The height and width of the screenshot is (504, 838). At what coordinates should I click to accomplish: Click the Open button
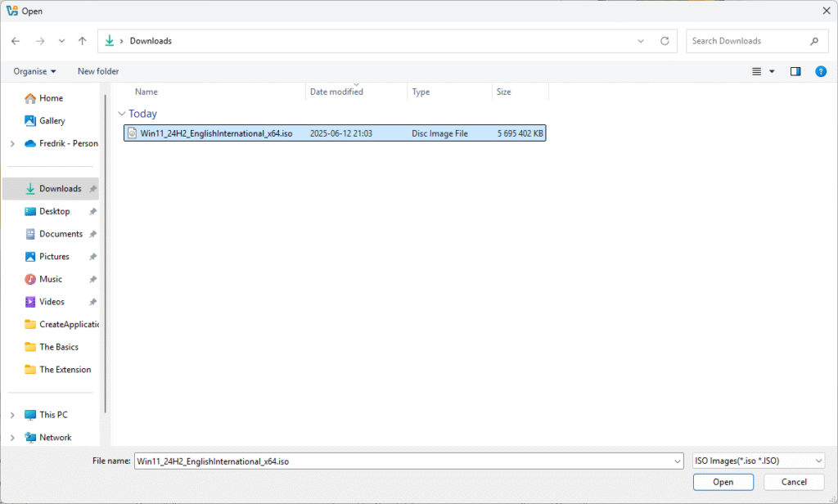[723, 482]
